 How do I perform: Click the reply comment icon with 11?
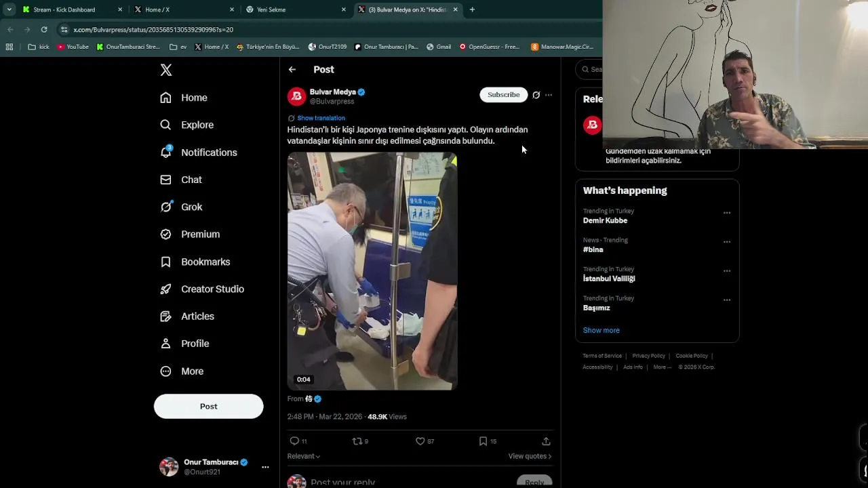click(x=294, y=441)
